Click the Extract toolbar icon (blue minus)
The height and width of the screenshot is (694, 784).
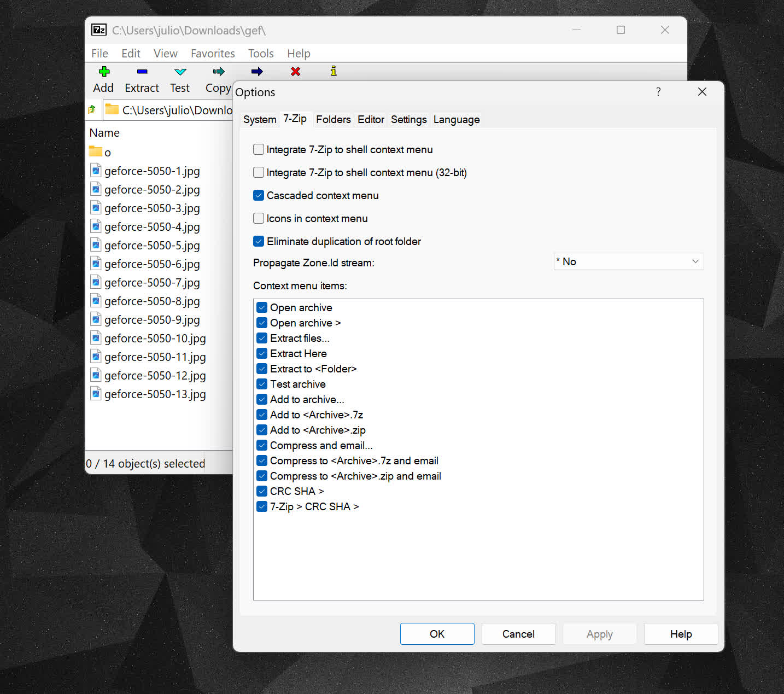[x=142, y=72]
